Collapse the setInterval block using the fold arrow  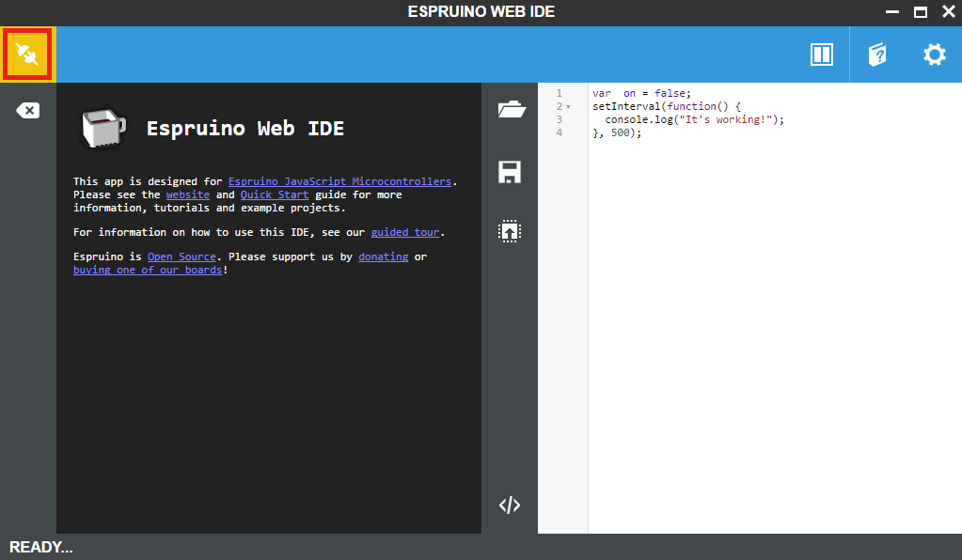coord(570,106)
